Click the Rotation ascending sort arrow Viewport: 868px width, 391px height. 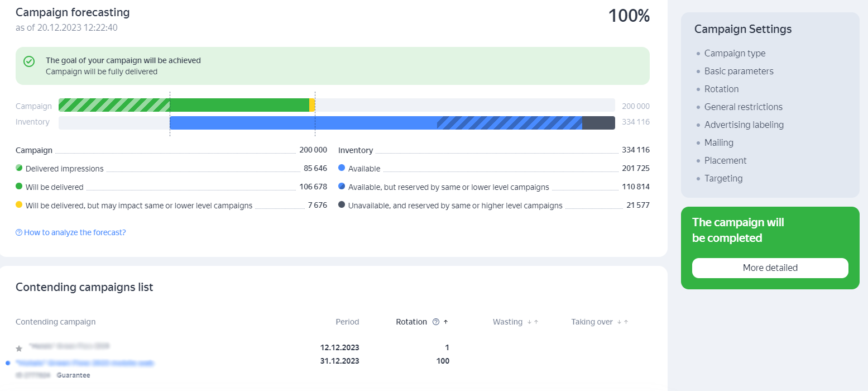click(x=445, y=322)
